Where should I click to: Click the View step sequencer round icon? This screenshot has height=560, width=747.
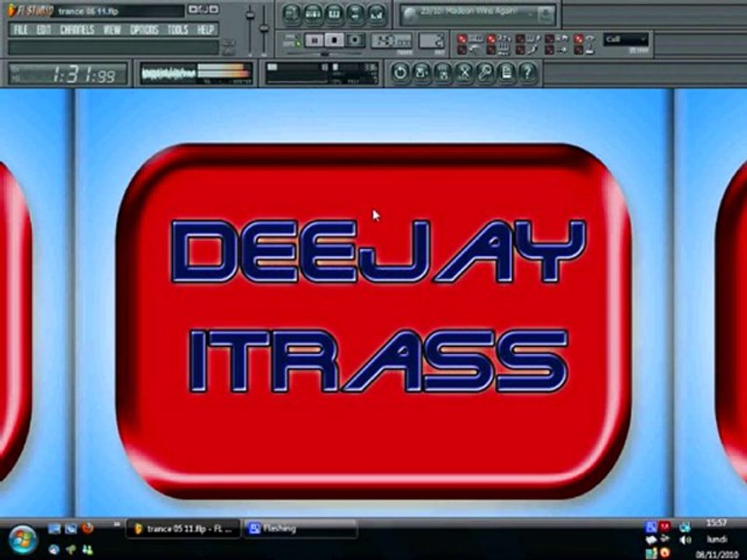coord(313,14)
